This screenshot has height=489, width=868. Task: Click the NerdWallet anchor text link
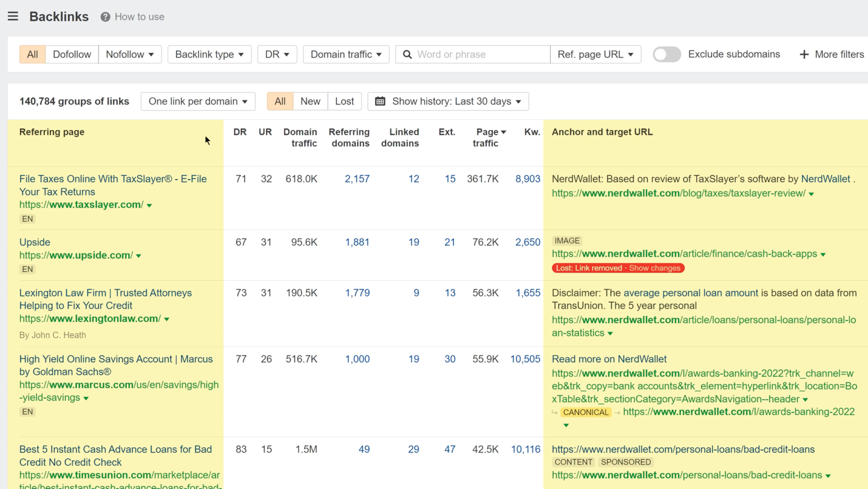click(826, 179)
